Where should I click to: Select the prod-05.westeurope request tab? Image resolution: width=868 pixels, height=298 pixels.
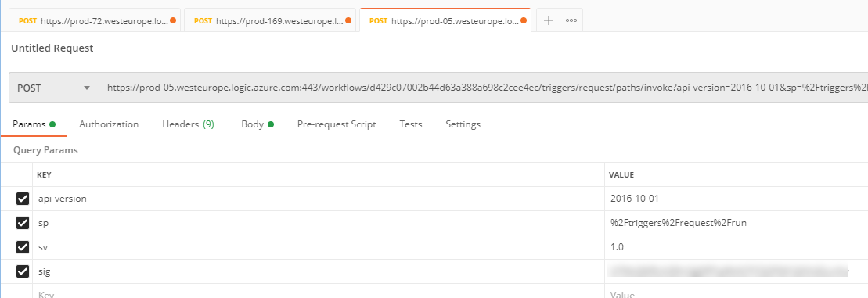[445, 20]
